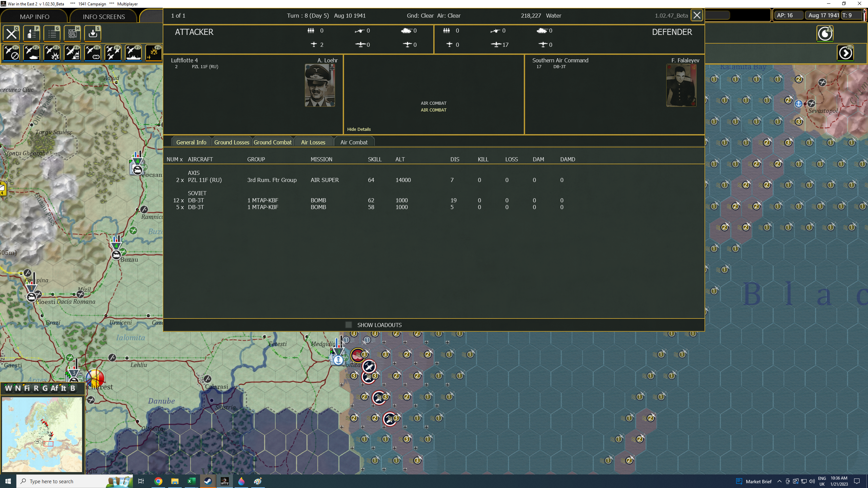
Task: Open Google Chrome from the taskbar
Action: point(158,481)
